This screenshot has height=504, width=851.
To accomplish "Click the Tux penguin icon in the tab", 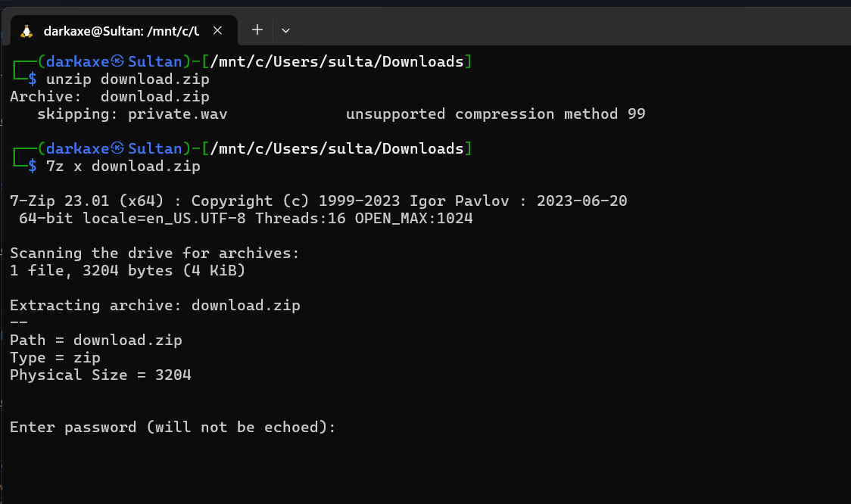I will (x=27, y=30).
